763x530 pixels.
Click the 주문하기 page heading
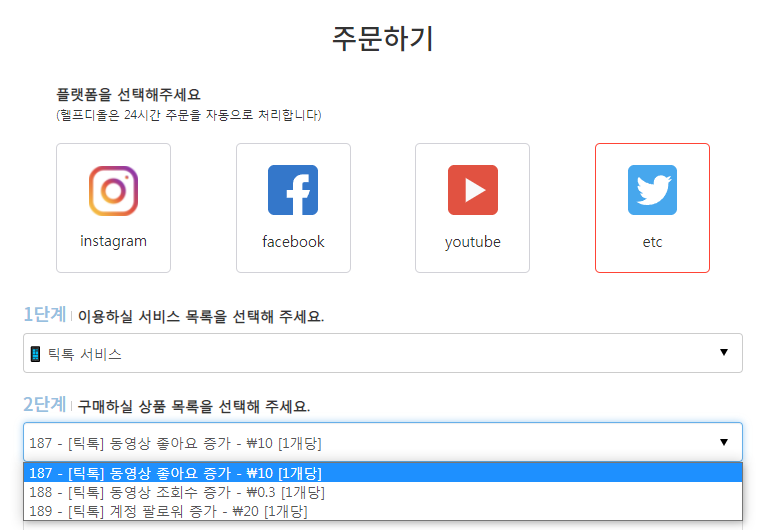pos(382,38)
